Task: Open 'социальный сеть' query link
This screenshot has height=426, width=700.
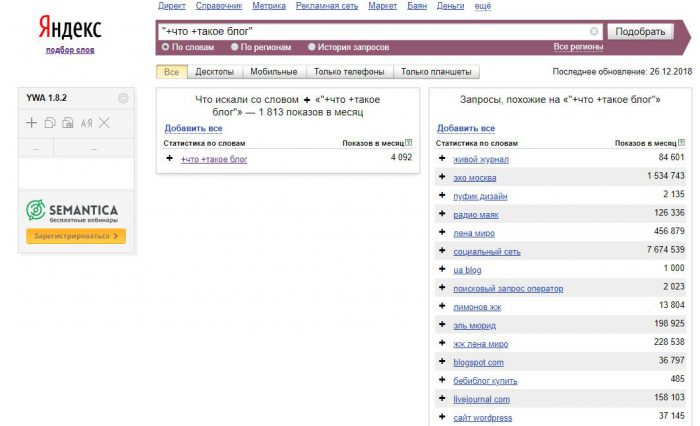Action: click(487, 251)
